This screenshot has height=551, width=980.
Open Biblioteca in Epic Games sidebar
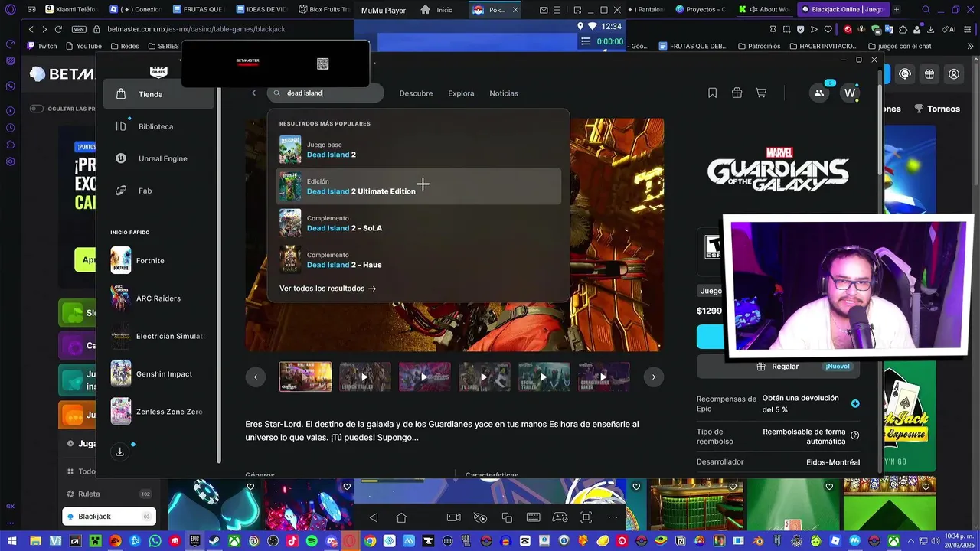(x=158, y=126)
